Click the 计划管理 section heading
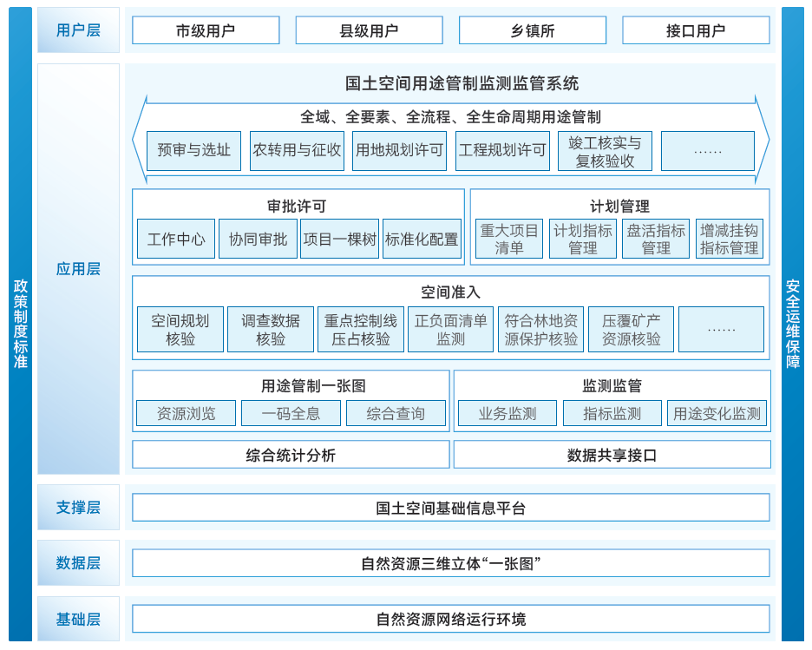 click(619, 207)
